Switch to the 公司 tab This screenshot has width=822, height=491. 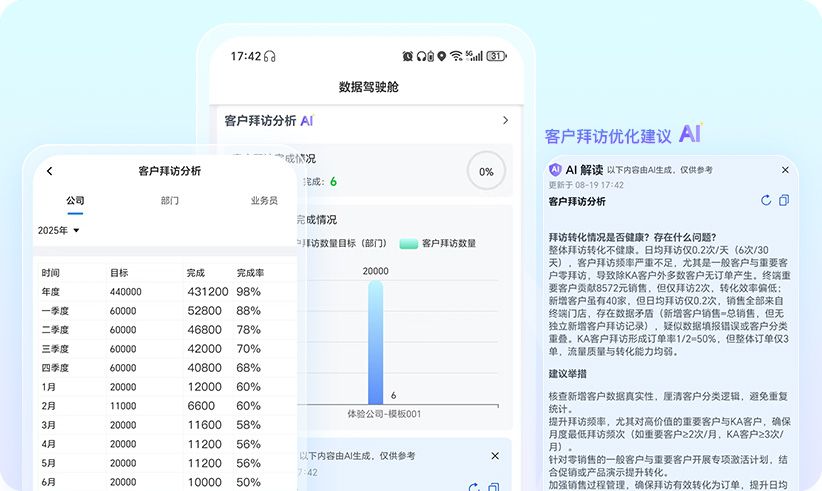(x=75, y=200)
